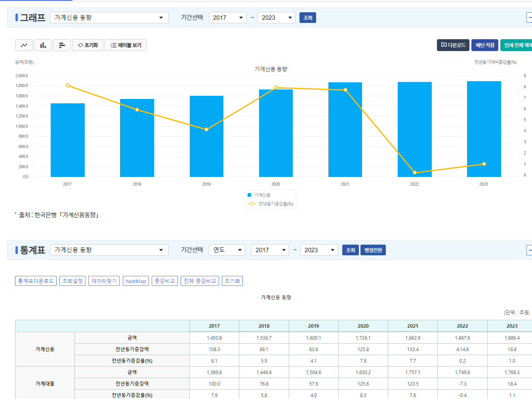Collapse the 통계표 section with minus icon
The height and width of the screenshot is (399, 532).
tap(529, 250)
